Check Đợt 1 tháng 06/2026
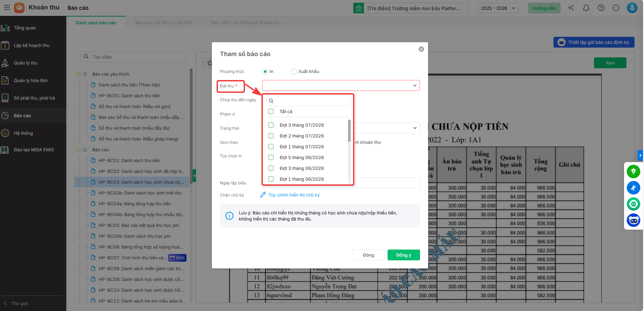644x311 pixels. click(271, 179)
